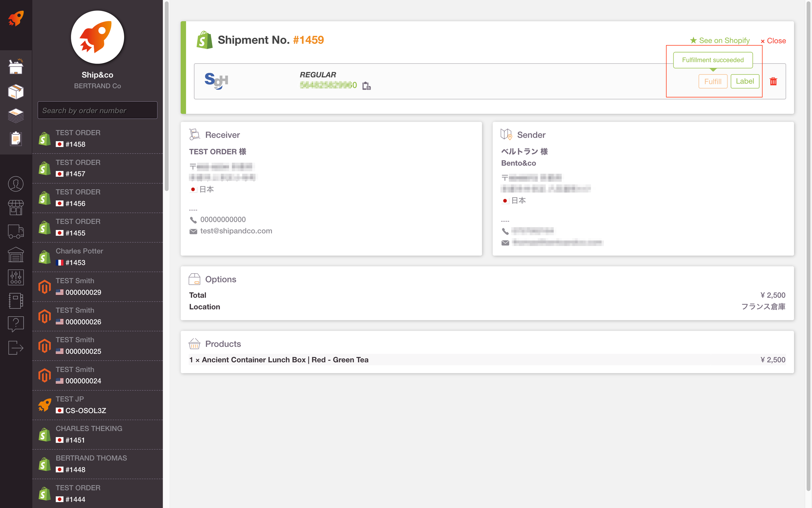Click the help question mark icon
The height and width of the screenshot is (508, 812).
16,323
